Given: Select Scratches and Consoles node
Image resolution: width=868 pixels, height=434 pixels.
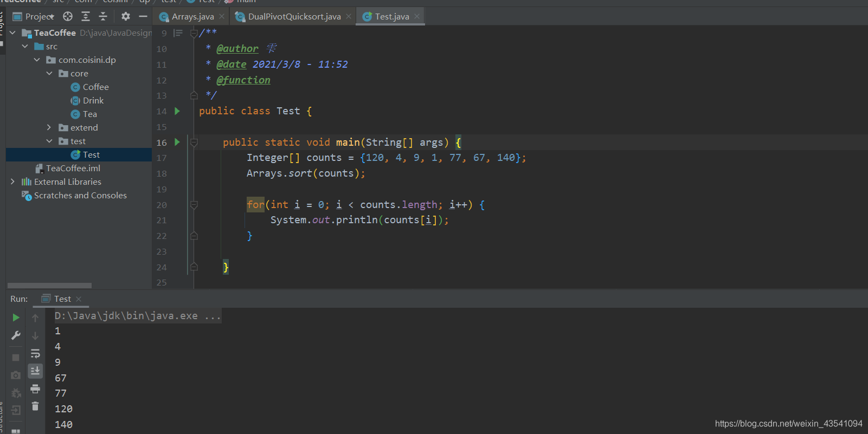Looking at the screenshot, I should [x=74, y=196].
